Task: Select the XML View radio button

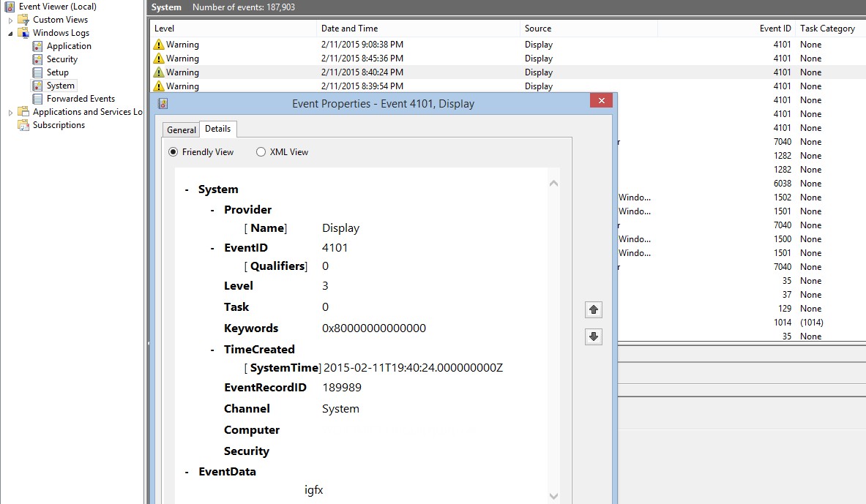Action: pyautogui.click(x=261, y=152)
